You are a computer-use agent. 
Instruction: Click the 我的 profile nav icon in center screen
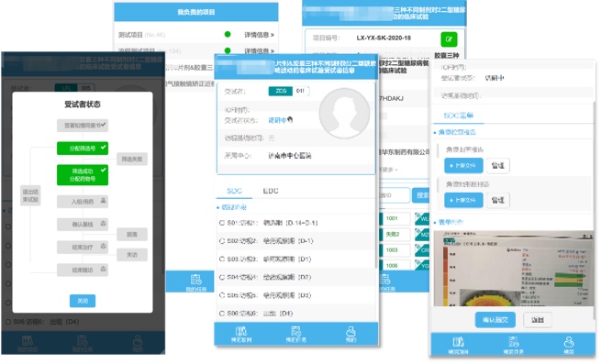point(351,334)
